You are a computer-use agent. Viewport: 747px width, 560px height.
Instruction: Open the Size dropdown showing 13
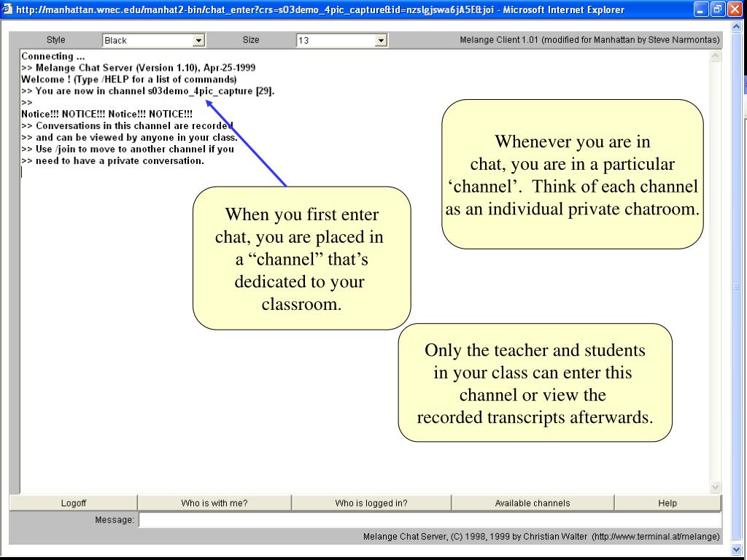341,41
